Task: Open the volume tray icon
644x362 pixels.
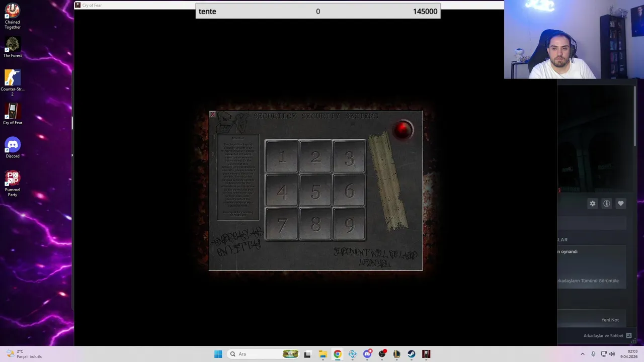Action: pos(612,354)
